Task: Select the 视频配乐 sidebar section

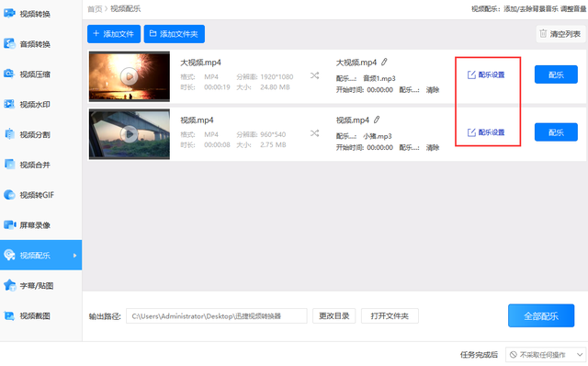Action: coord(40,255)
